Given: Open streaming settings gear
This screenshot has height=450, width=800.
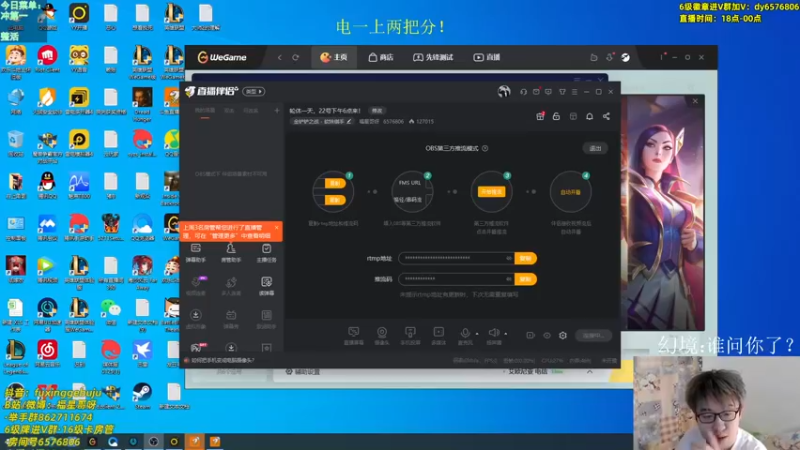Looking at the screenshot, I should 563,335.
